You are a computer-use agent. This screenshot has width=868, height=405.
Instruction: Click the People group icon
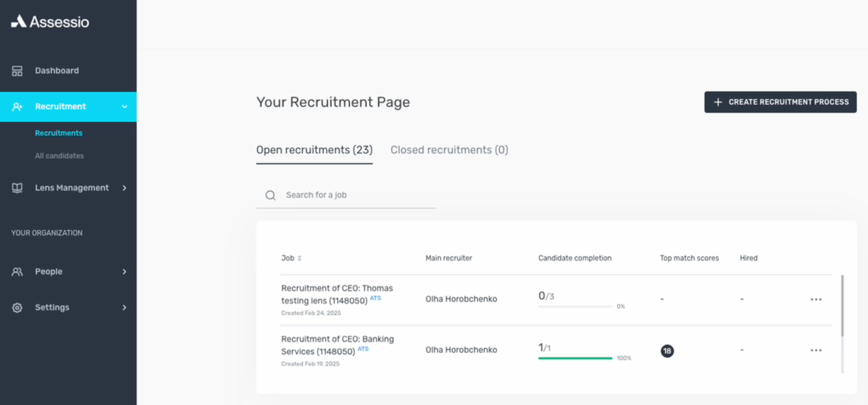17,272
